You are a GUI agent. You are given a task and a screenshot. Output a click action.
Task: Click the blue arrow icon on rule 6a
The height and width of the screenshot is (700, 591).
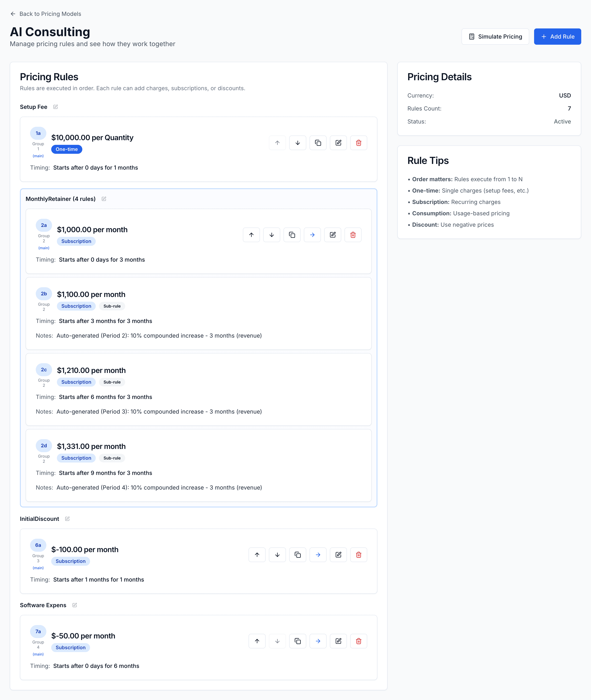(x=318, y=555)
